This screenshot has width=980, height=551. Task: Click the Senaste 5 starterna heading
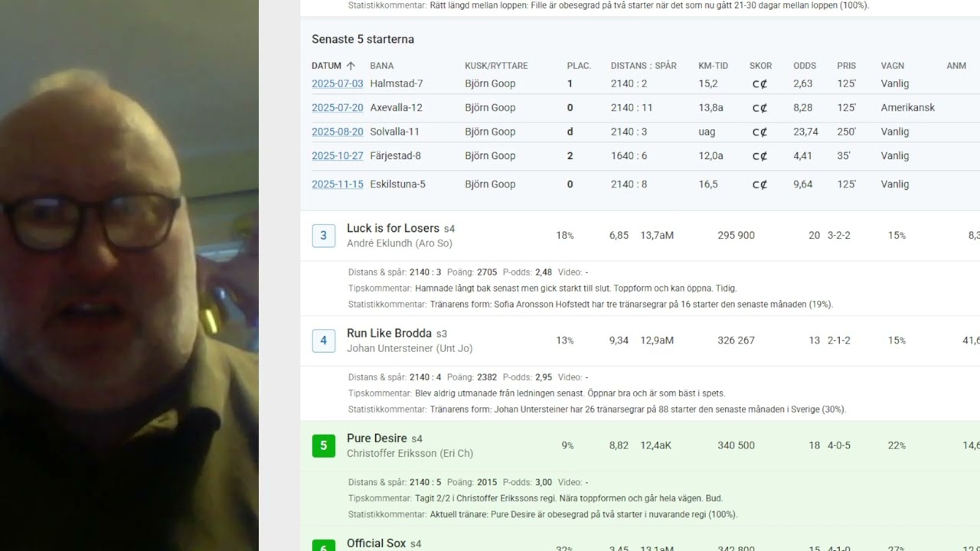(363, 39)
